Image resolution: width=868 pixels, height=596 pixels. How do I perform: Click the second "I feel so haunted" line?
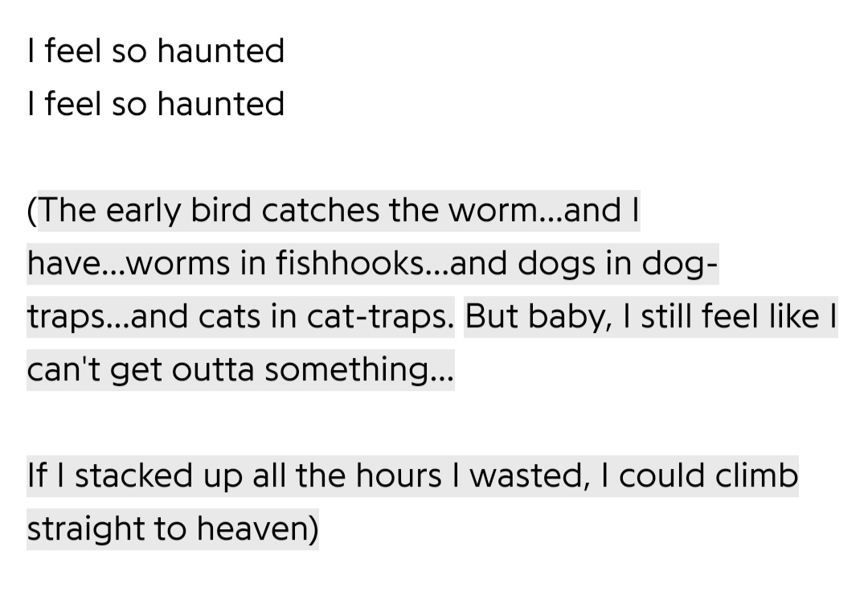coord(156,104)
